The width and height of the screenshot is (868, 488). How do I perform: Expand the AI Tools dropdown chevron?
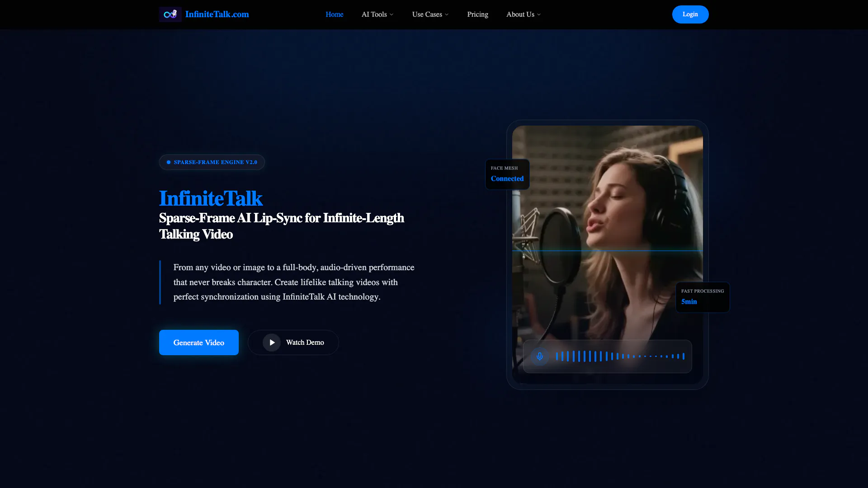[392, 15]
